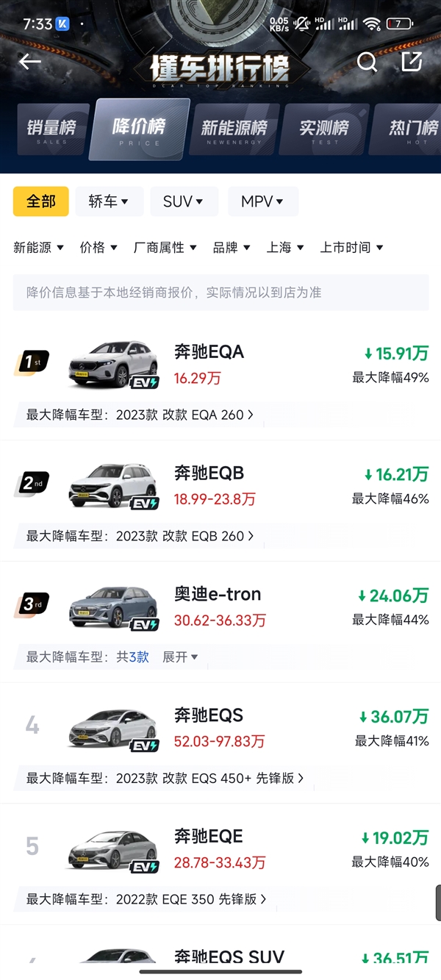
Task: Open the MPV category dropdown
Action: click(262, 201)
